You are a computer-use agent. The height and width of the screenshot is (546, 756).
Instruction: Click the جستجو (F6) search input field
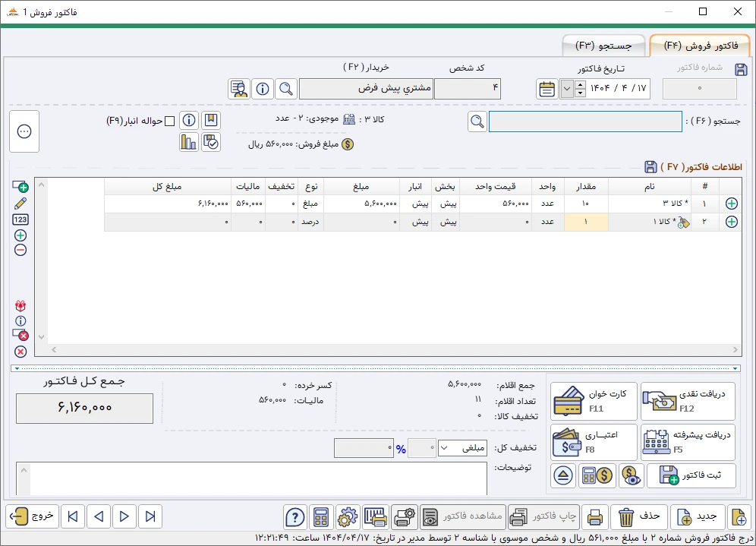pos(585,122)
